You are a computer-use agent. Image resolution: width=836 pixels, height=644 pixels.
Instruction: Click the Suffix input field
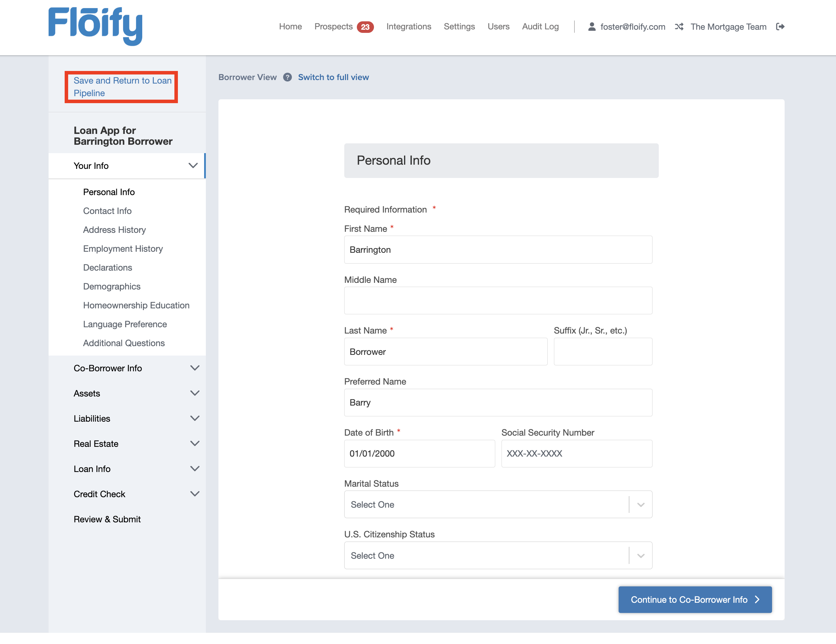coord(603,351)
